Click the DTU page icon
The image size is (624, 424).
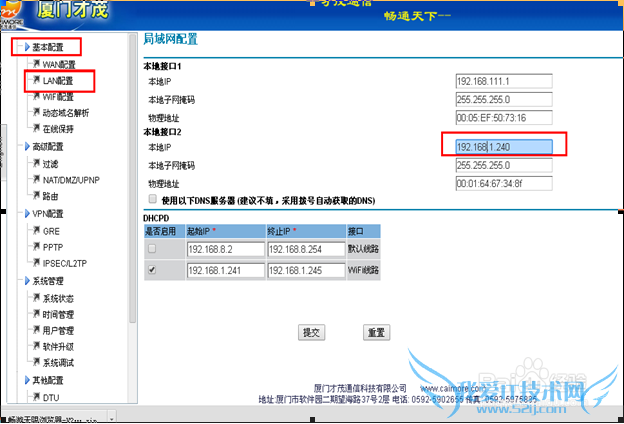pos(36,397)
